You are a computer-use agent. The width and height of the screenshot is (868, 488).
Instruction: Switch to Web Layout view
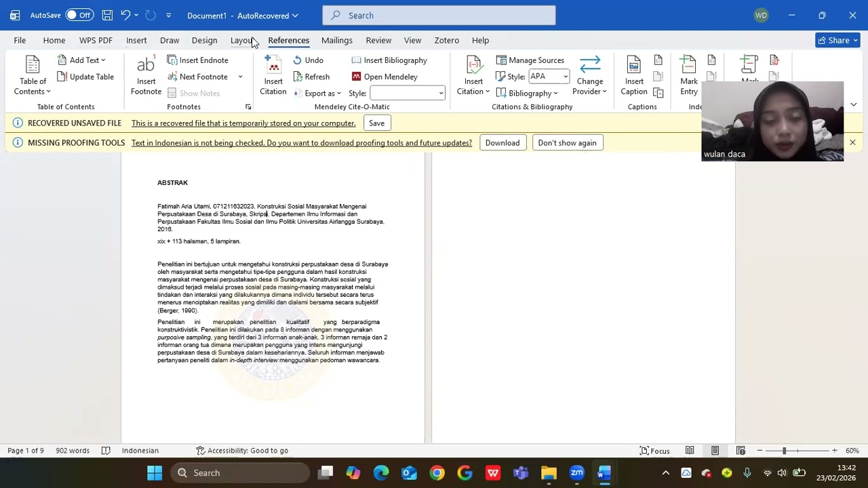[x=741, y=451]
